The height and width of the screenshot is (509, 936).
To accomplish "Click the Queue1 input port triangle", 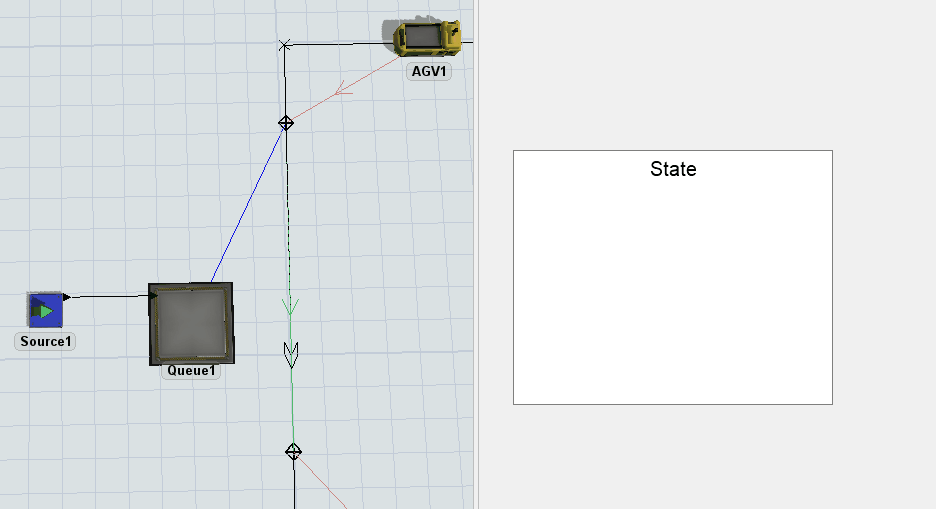I will point(153,295).
